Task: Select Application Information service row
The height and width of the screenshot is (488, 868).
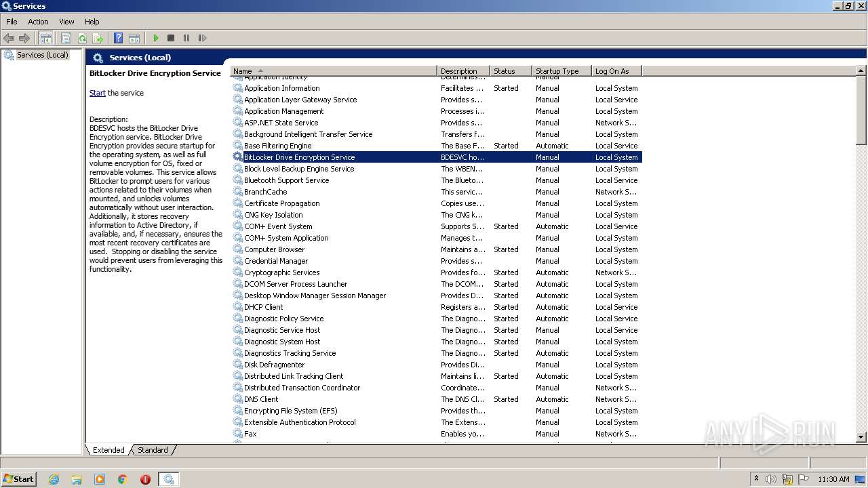Action: (437, 88)
